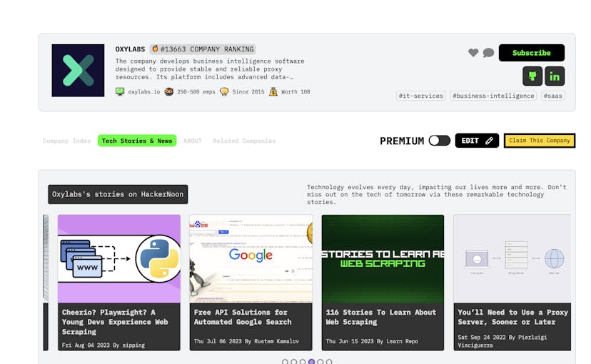The width and height of the screenshot is (591, 364).
Task: Click the #it-services tag
Action: click(x=420, y=96)
